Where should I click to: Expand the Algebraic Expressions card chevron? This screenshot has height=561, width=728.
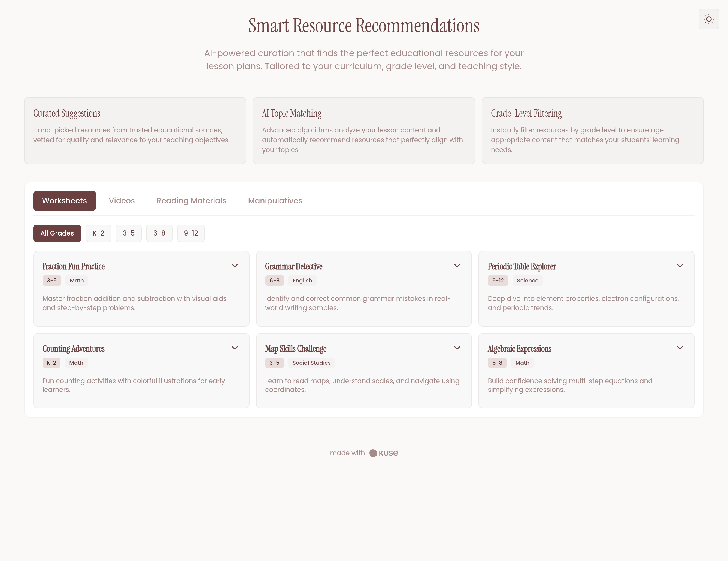680,348
